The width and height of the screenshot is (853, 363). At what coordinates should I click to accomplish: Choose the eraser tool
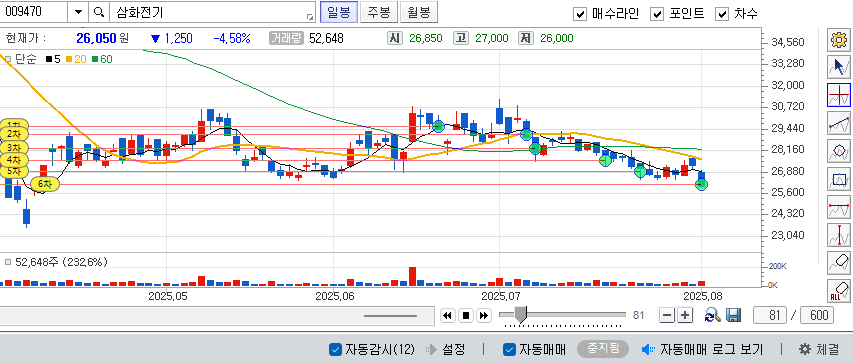click(x=838, y=262)
